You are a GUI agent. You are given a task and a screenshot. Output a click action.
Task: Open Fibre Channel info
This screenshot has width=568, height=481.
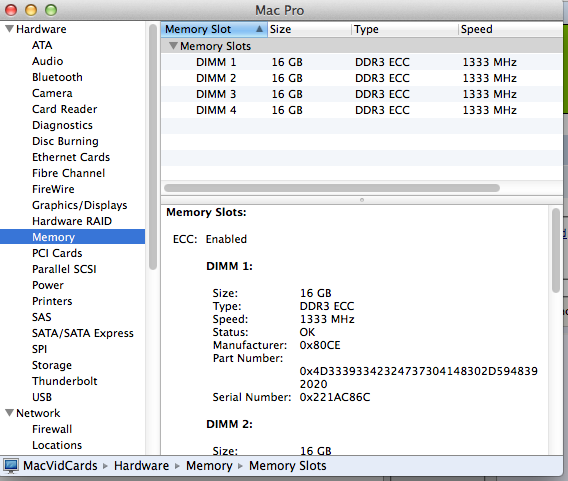pos(68,173)
